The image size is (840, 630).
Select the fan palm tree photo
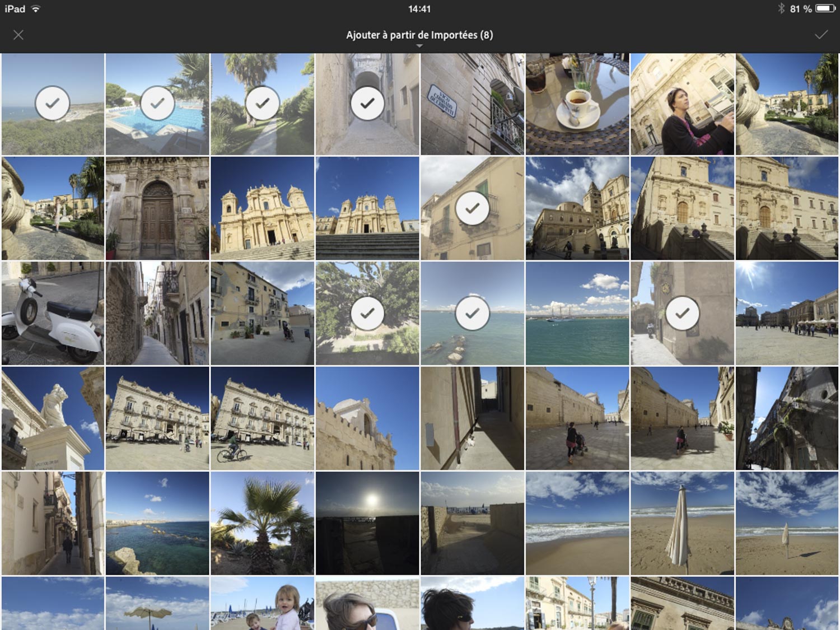262,523
